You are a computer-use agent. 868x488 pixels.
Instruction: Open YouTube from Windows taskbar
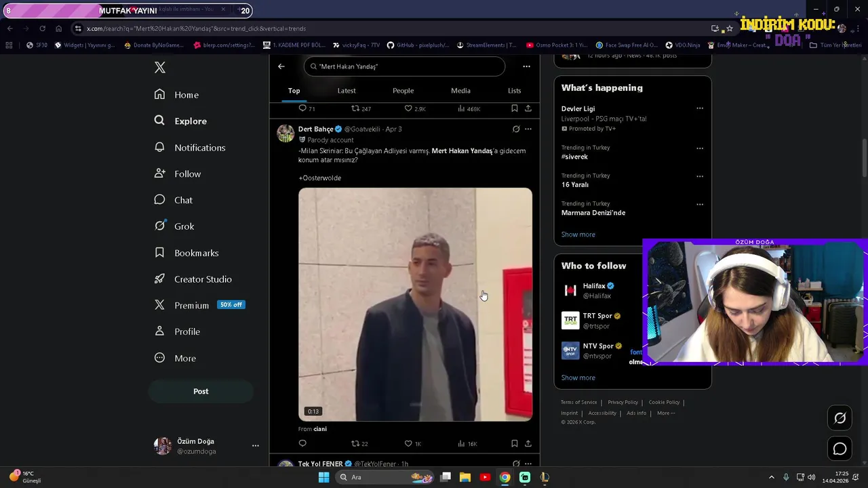coord(485,477)
